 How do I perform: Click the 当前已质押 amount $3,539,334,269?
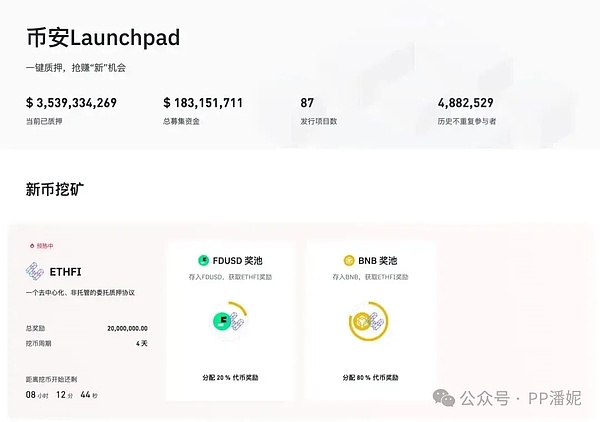[x=71, y=102]
